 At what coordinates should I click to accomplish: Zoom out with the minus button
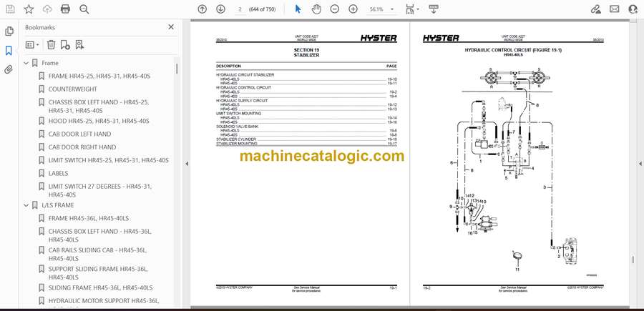tap(335, 9)
